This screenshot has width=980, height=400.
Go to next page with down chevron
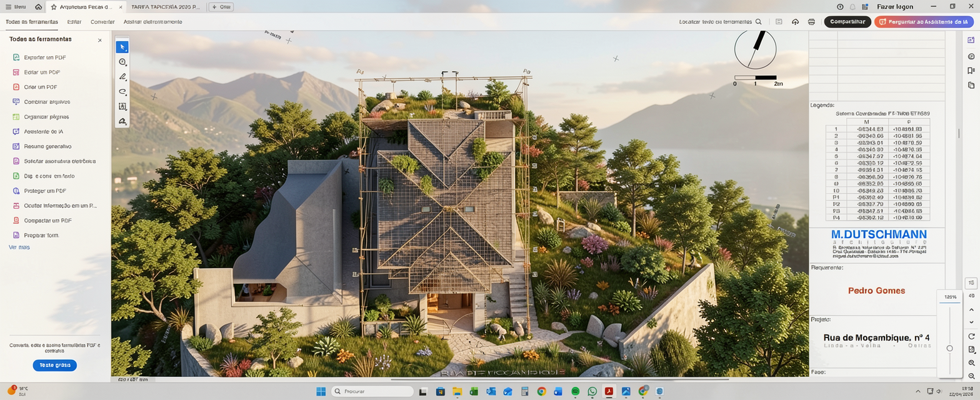tap(971, 322)
